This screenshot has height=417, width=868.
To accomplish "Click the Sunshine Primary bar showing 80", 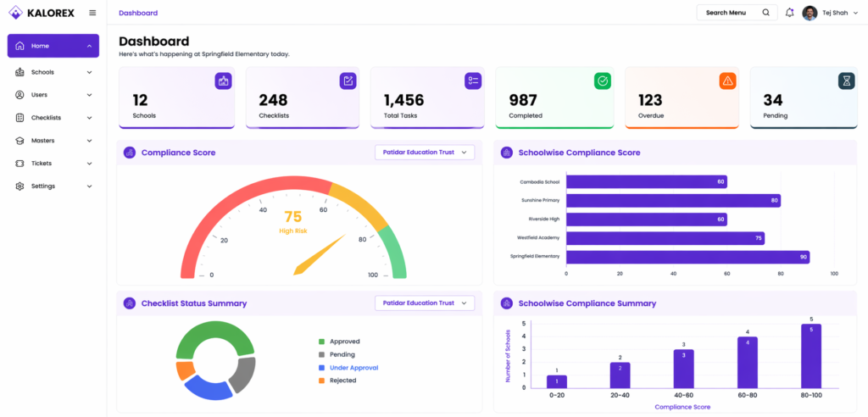I will (673, 201).
